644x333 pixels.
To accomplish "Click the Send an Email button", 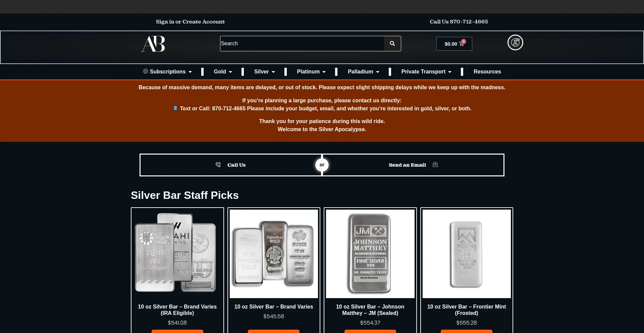I will [413, 165].
